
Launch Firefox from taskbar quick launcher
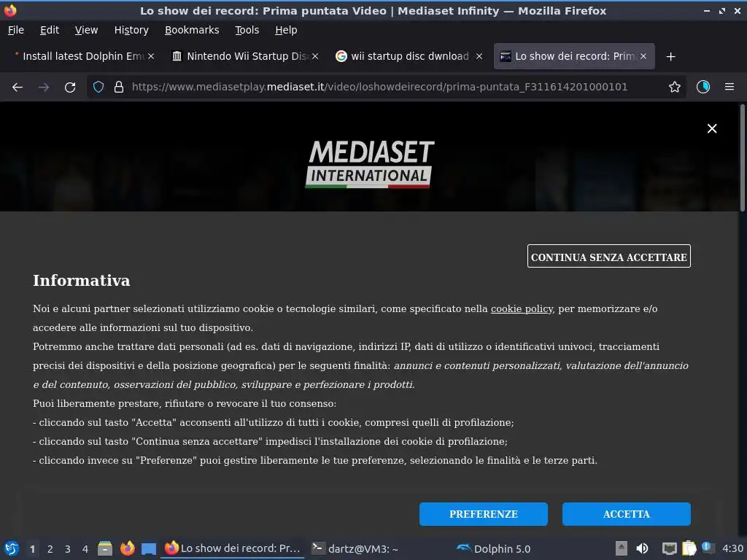[127, 548]
